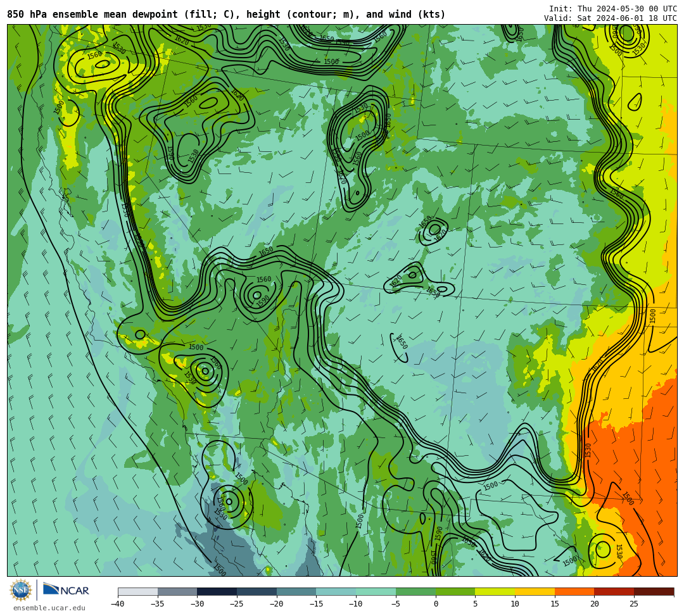The height and width of the screenshot is (616, 684).
Task: Click the 5 colorbar tick label
Action: click(x=476, y=604)
